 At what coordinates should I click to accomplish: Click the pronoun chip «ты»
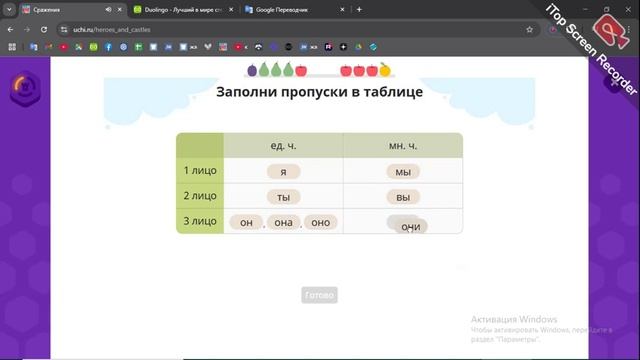click(x=284, y=197)
